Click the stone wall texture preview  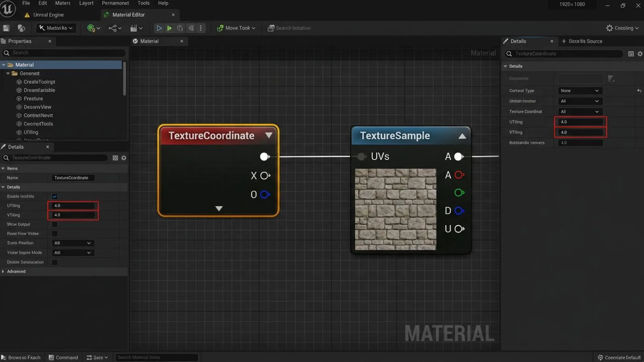(396, 209)
